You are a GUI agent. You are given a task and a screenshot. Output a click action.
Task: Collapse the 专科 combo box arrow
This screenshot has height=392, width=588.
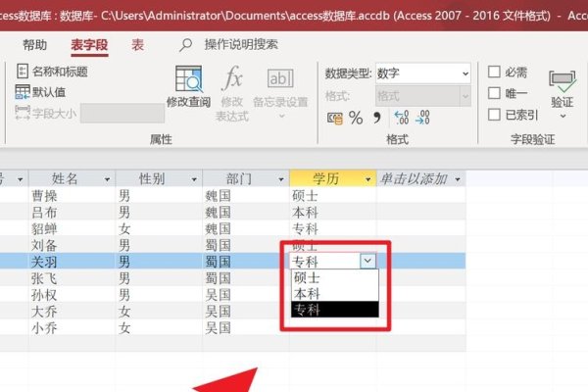[367, 261]
